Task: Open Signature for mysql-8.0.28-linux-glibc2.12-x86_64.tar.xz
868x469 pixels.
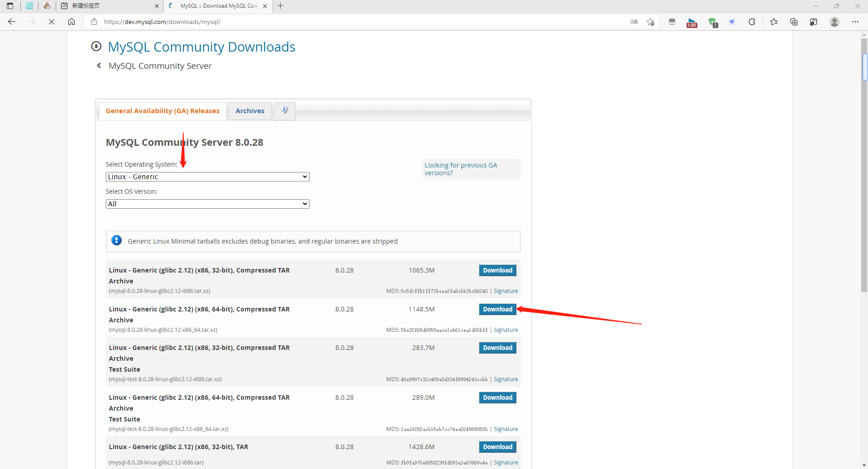Action: 506,330
